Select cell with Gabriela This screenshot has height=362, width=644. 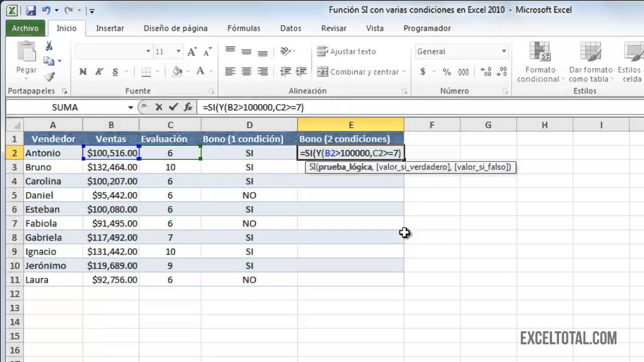pos(53,237)
